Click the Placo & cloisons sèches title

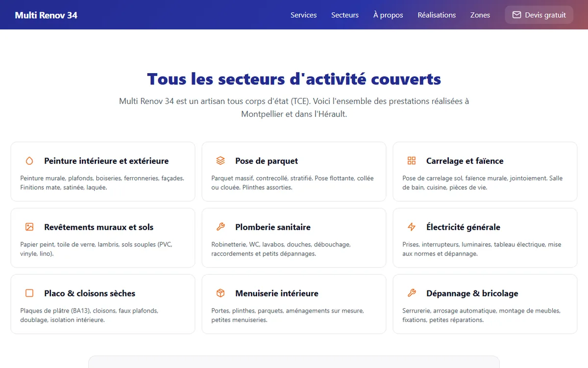pyautogui.click(x=90, y=293)
